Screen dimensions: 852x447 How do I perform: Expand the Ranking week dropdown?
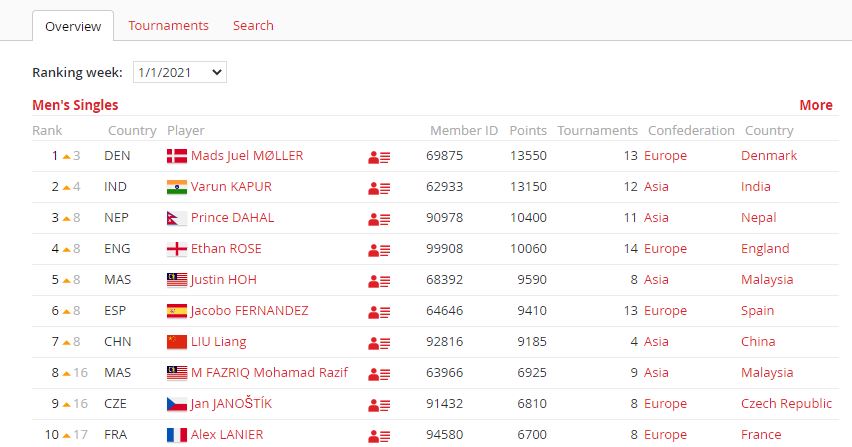180,72
